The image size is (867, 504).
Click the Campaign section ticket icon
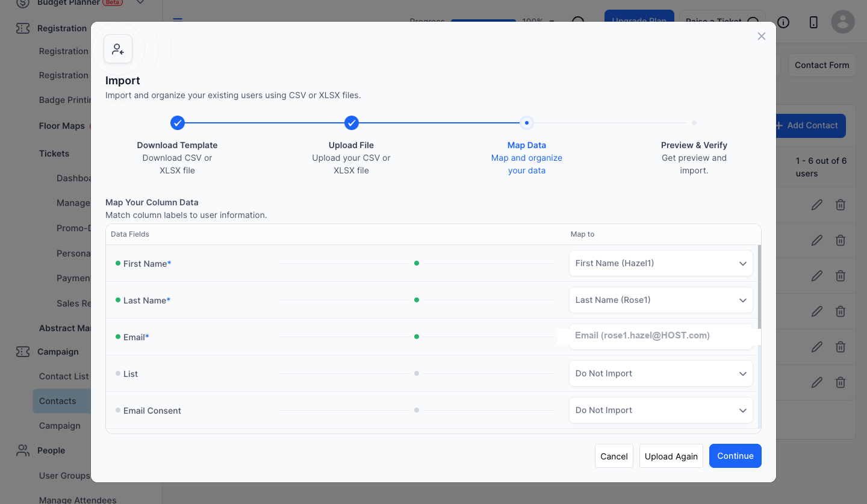click(x=23, y=352)
